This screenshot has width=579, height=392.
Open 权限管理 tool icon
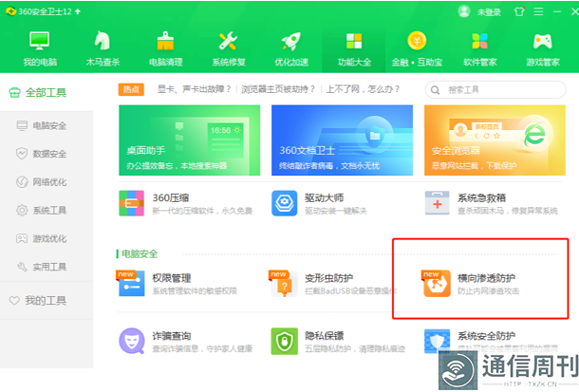pyautogui.click(x=131, y=283)
